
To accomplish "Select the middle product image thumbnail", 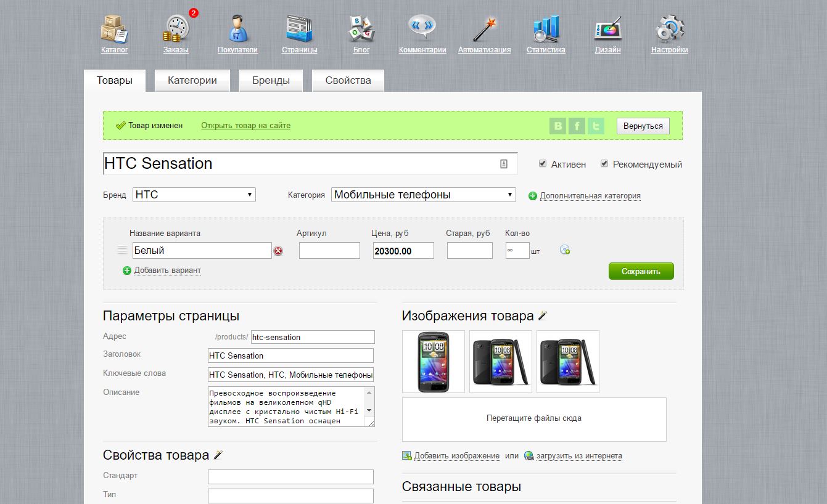I will click(501, 362).
